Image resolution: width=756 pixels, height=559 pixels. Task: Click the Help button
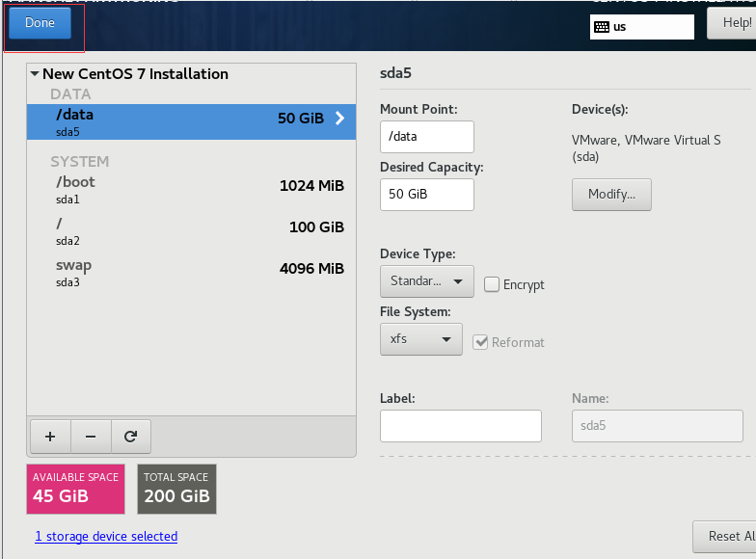point(731,23)
